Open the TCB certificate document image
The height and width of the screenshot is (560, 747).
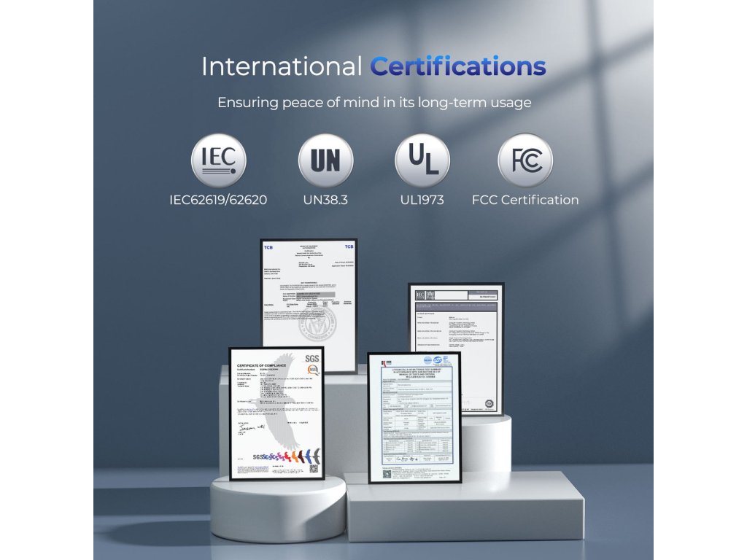pos(309,294)
